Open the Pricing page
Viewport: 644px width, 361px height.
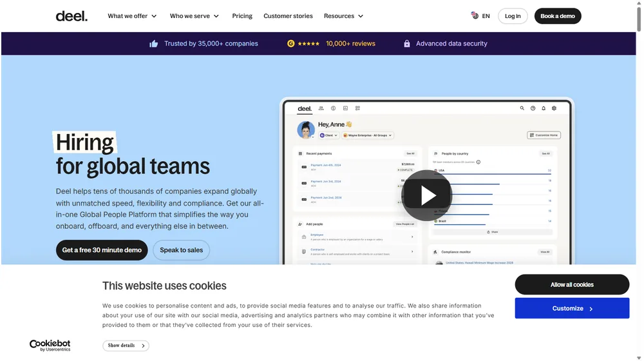pyautogui.click(x=242, y=16)
